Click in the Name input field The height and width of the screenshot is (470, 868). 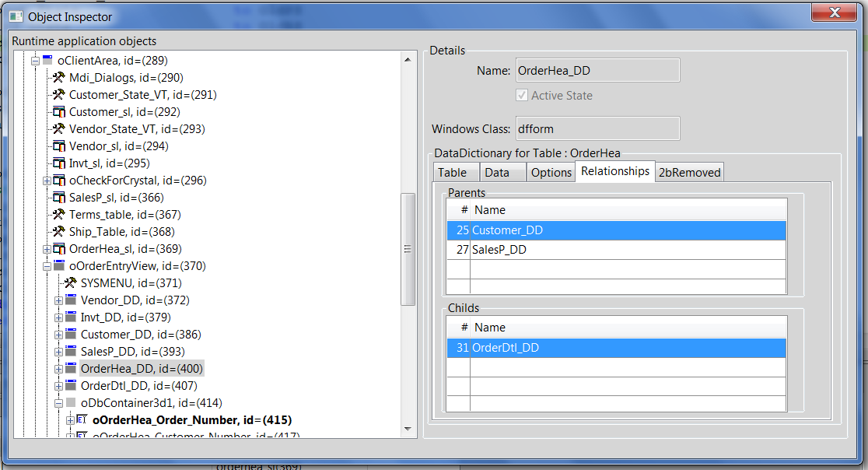[597, 71]
